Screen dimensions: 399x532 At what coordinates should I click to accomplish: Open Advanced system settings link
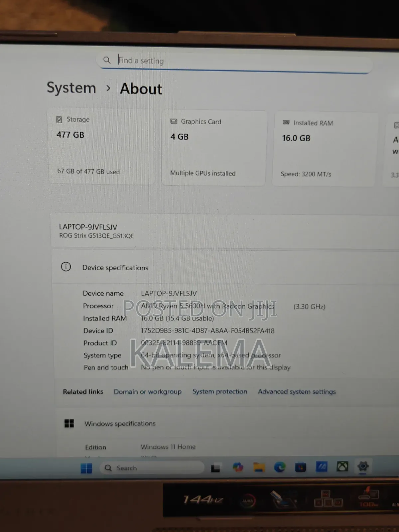point(297,391)
